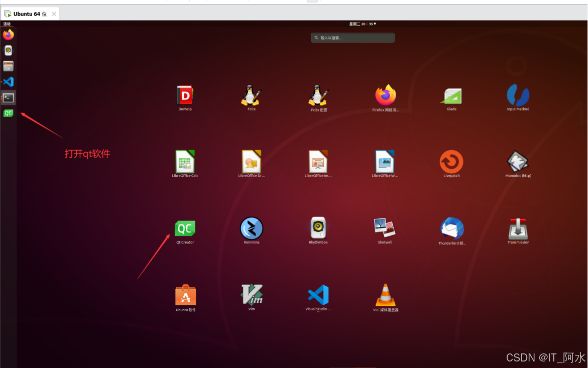
Task: Launch LibreOffice Impress
Action: (318, 162)
